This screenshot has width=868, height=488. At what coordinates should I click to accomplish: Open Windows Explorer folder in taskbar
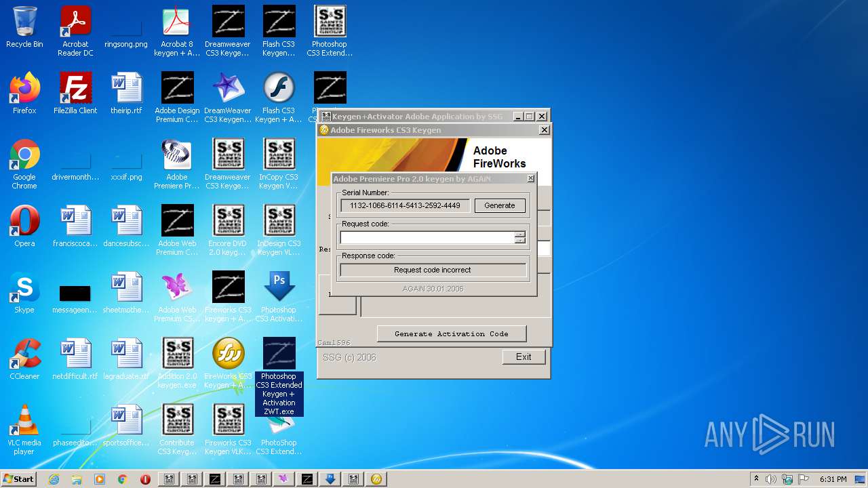pyautogui.click(x=77, y=479)
